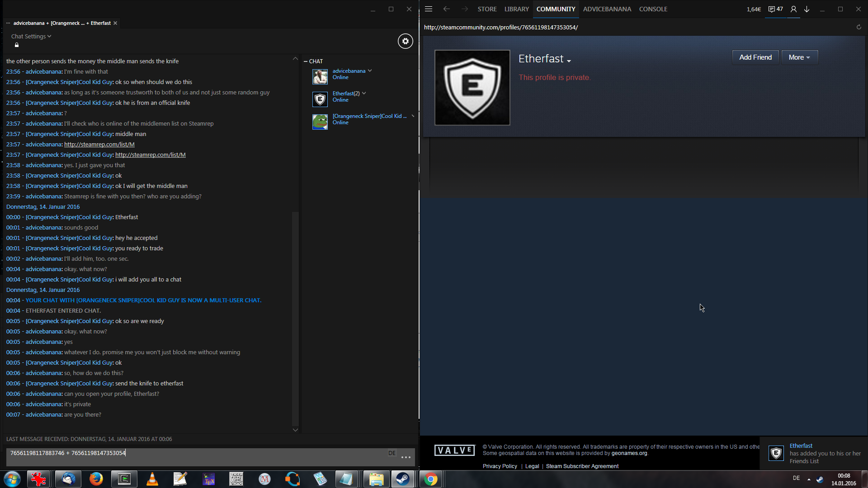Open steamrep.com/list/M link from advicebanana
Image resolution: width=868 pixels, height=488 pixels.
(x=99, y=144)
